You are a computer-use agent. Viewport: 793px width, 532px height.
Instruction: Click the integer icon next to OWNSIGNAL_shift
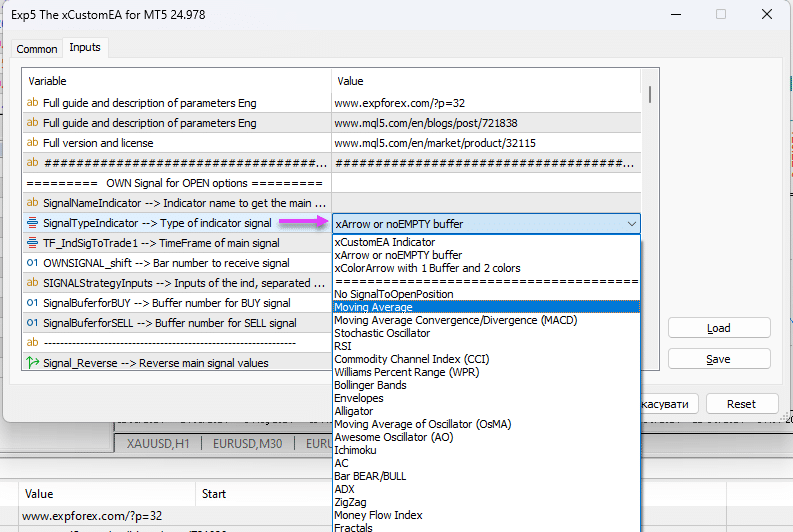(33, 263)
